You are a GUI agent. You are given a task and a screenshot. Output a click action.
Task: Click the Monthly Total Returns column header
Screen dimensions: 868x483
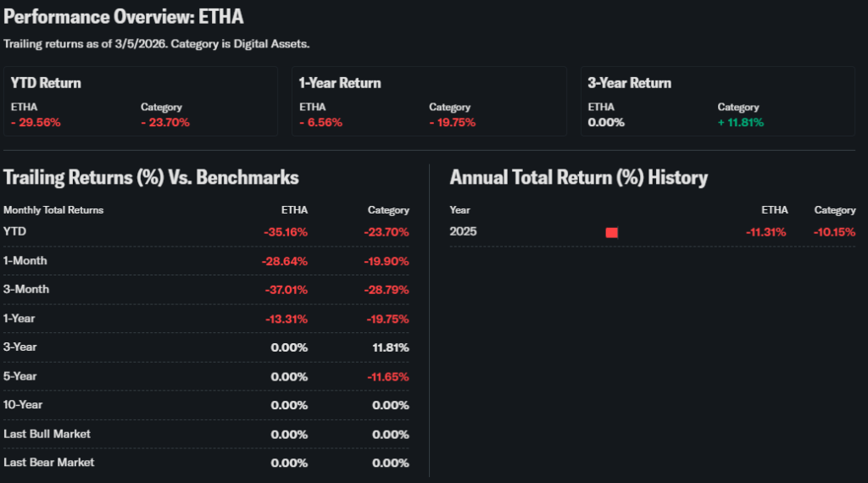pyautogui.click(x=53, y=209)
